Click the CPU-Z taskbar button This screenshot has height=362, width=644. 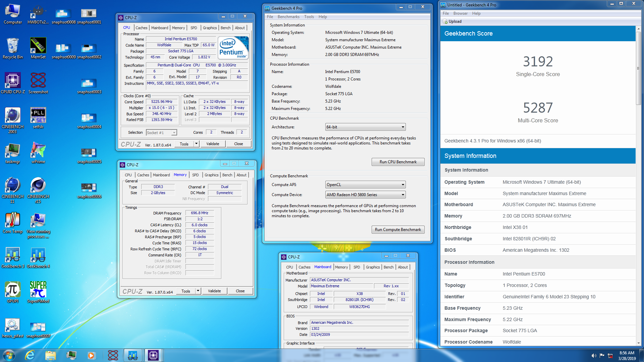[x=153, y=355]
